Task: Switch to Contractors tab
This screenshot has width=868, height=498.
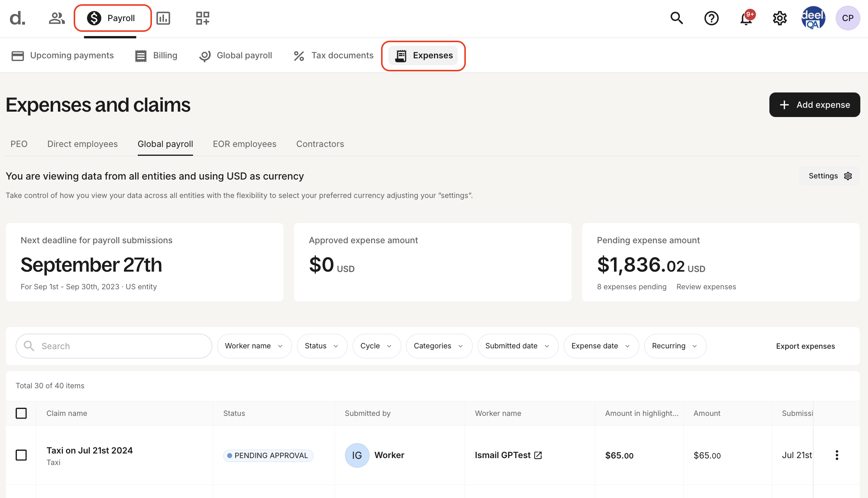Action: [320, 144]
